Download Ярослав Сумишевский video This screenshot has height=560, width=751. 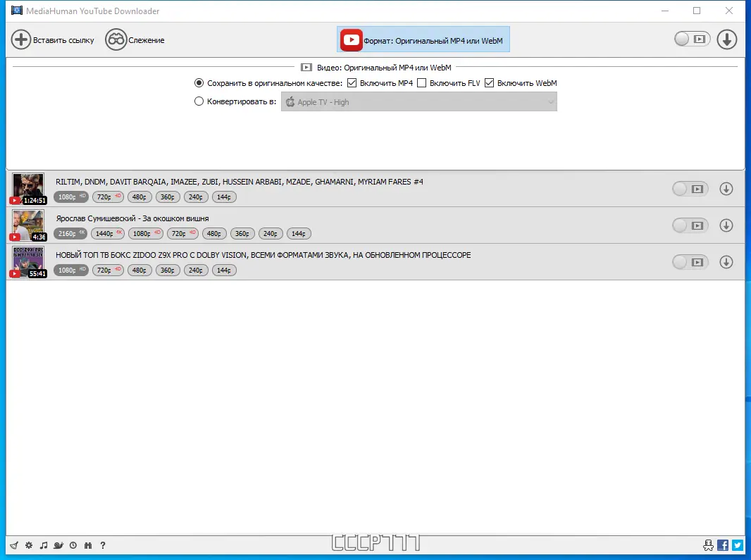point(726,225)
